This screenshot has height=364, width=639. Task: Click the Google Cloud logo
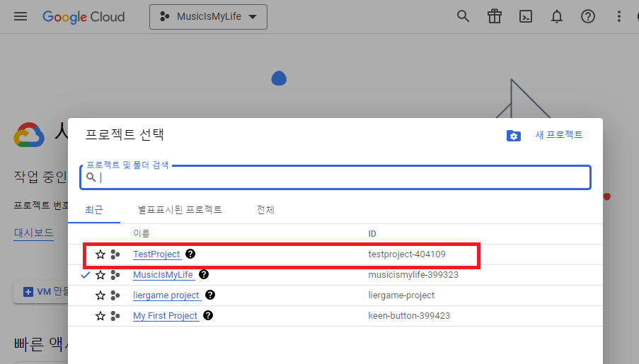click(84, 17)
